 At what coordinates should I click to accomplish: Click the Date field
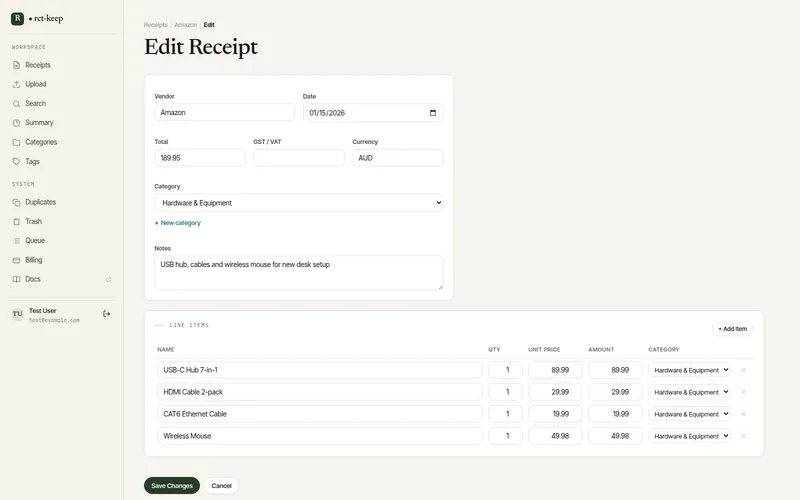coord(373,113)
